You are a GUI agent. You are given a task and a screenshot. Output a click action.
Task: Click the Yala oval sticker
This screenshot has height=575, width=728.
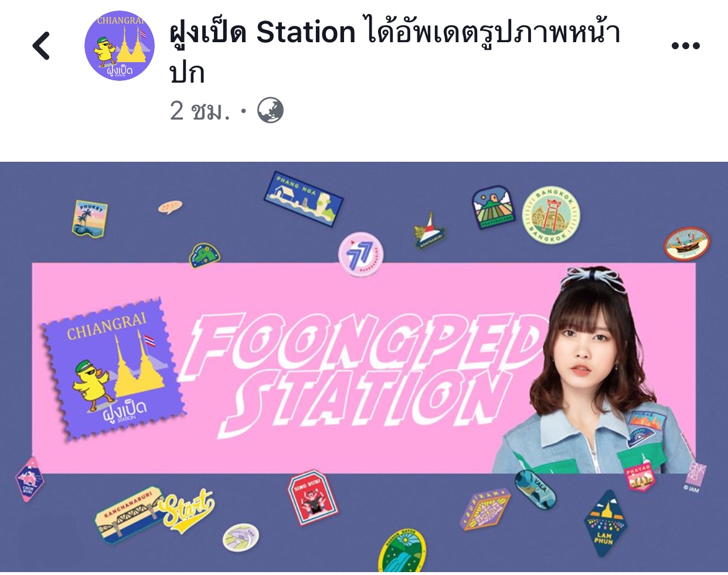coord(536,488)
